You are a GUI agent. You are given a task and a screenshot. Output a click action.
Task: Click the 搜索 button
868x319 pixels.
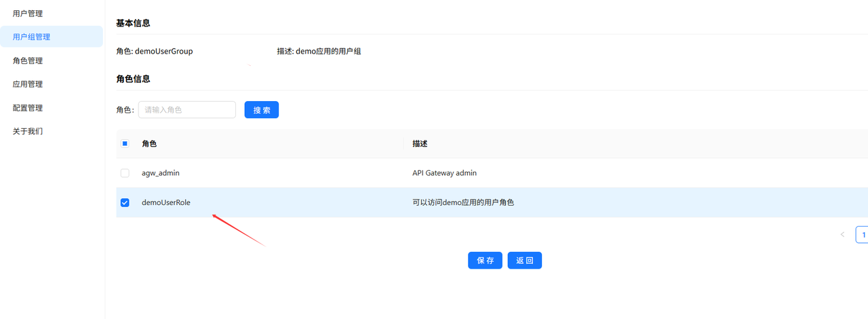pyautogui.click(x=261, y=110)
